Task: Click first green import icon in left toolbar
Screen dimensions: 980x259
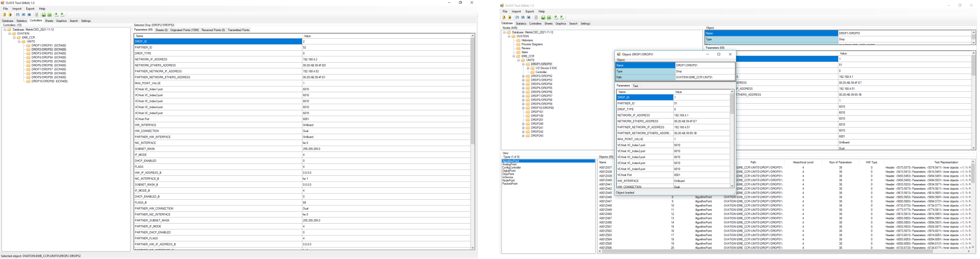Action: [44, 14]
